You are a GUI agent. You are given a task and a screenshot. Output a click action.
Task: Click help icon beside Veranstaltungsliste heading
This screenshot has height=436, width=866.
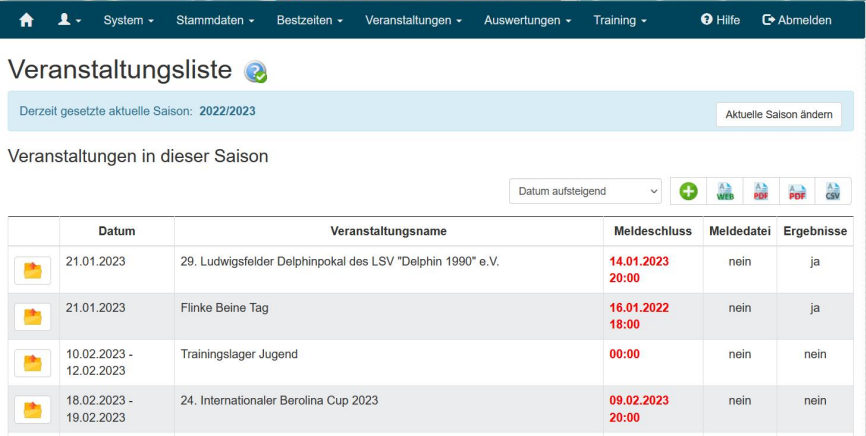(x=255, y=72)
